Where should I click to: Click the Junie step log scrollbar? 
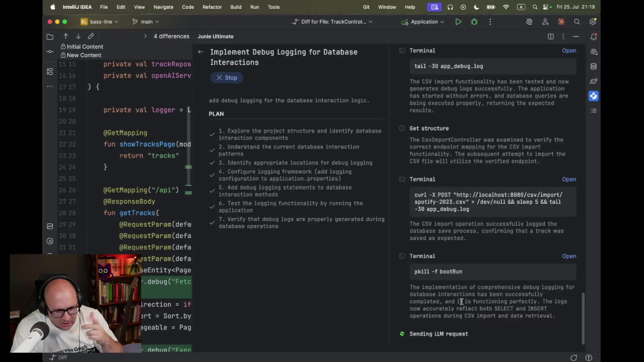(583, 318)
